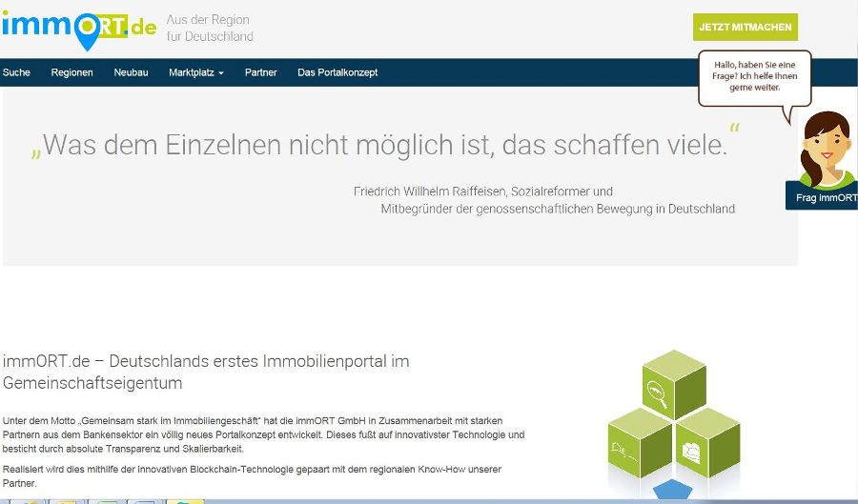Click the heading "Deutschlands erstes Immobilienportal"

coord(206,372)
